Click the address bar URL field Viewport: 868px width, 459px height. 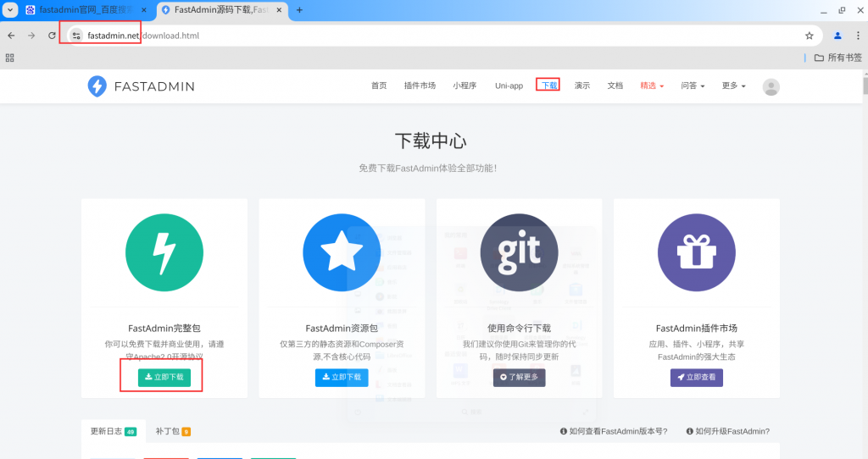tap(442, 36)
